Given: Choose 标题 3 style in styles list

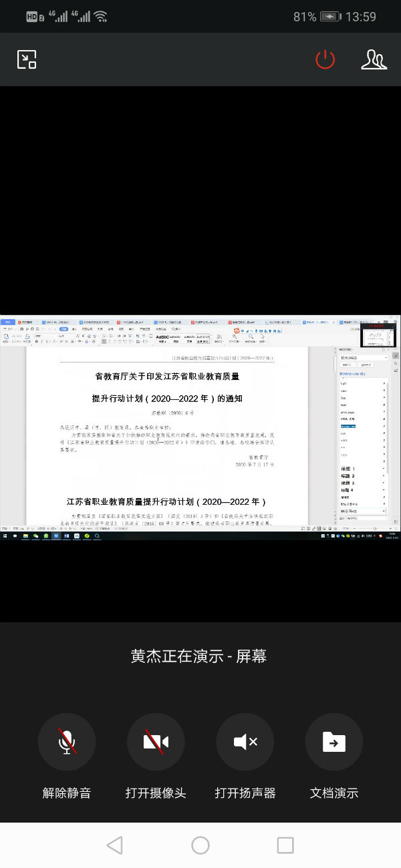Looking at the screenshot, I should (349, 483).
